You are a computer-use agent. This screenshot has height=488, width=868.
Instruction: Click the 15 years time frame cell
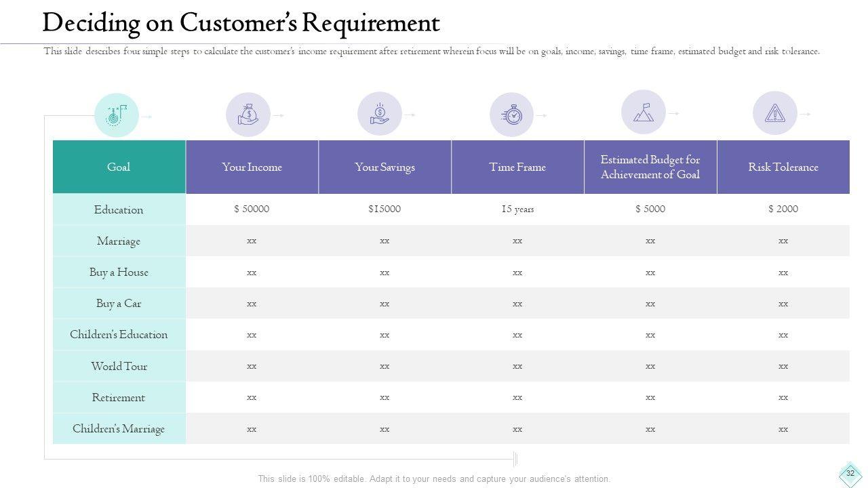(x=517, y=209)
